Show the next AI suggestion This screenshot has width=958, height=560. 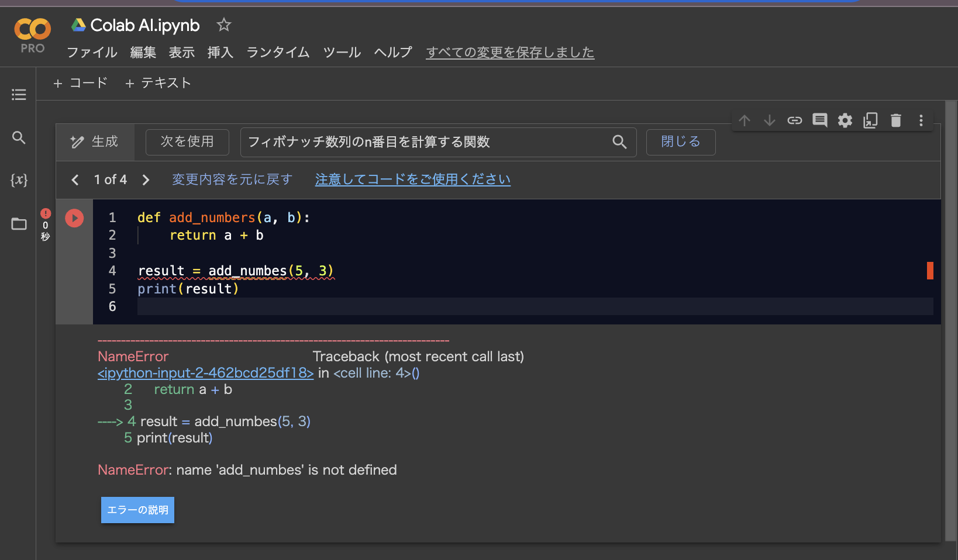146,179
